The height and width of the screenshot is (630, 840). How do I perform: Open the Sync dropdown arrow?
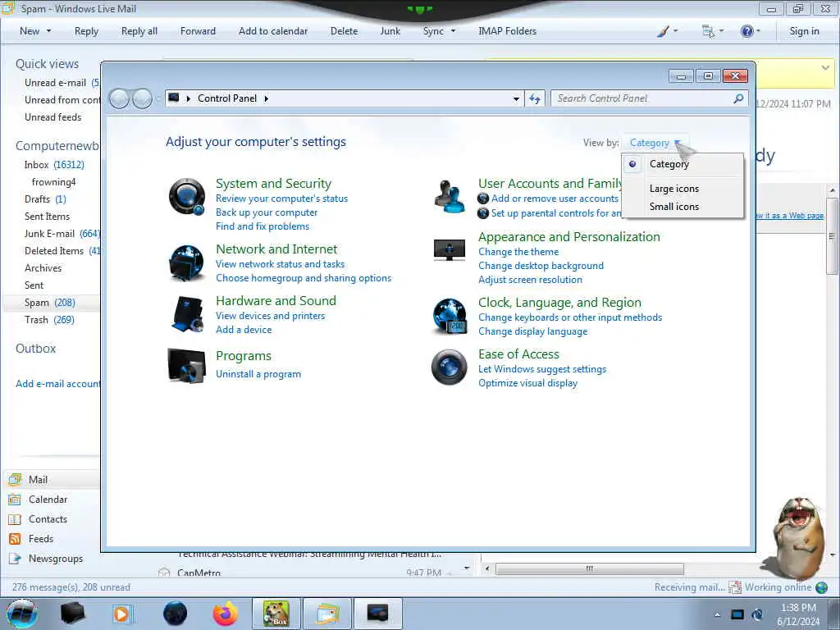(453, 31)
